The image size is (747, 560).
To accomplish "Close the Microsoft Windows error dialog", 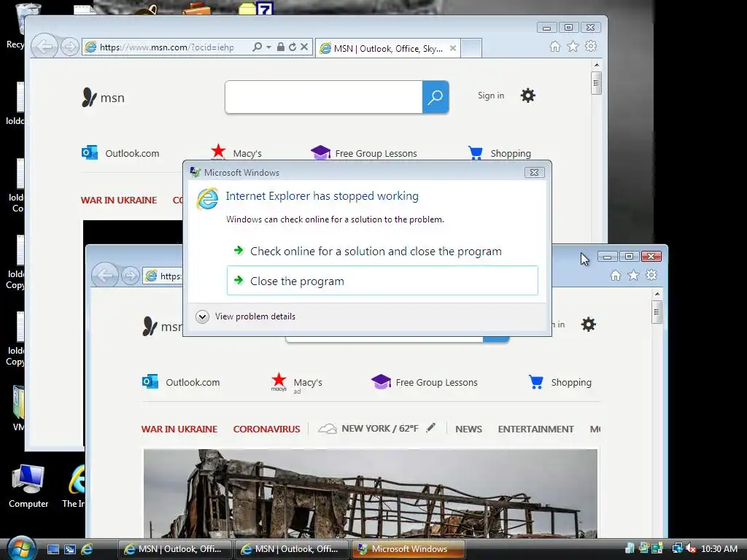I will coord(534,172).
